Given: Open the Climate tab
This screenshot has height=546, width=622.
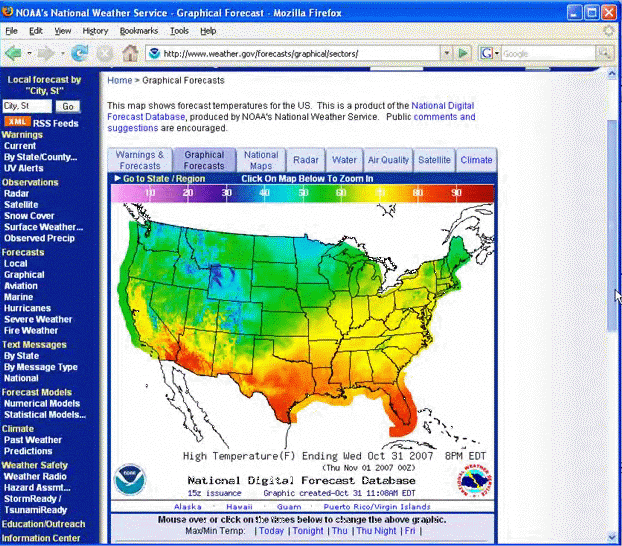Looking at the screenshot, I should [x=476, y=160].
